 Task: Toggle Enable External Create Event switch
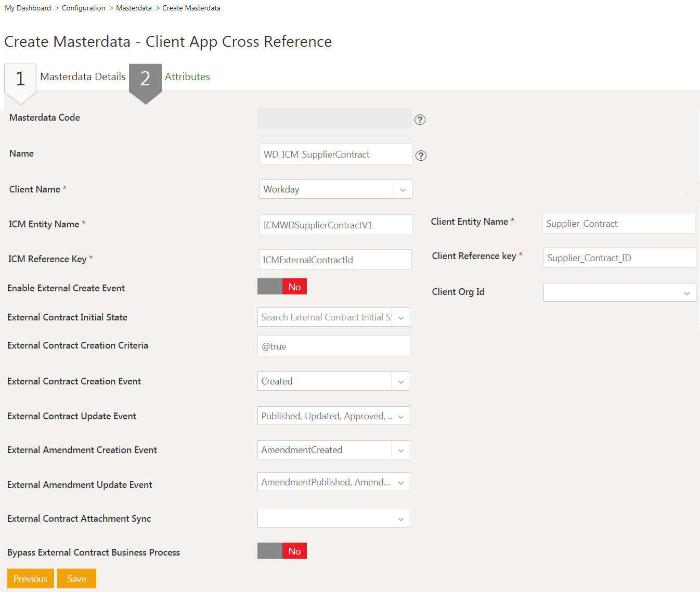pyautogui.click(x=282, y=287)
